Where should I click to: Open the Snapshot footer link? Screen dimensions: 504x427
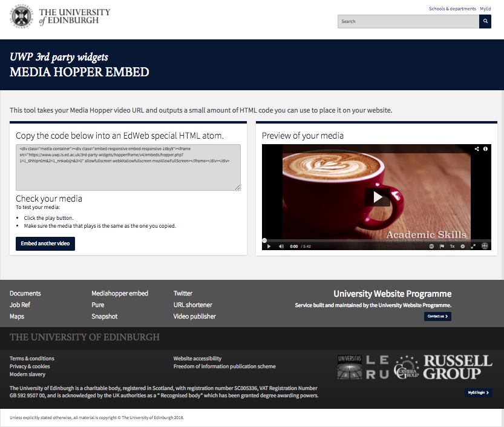[x=105, y=316]
